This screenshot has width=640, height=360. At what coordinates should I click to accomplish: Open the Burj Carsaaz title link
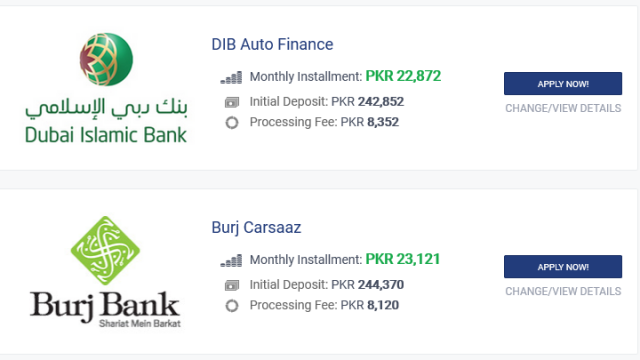(256, 228)
